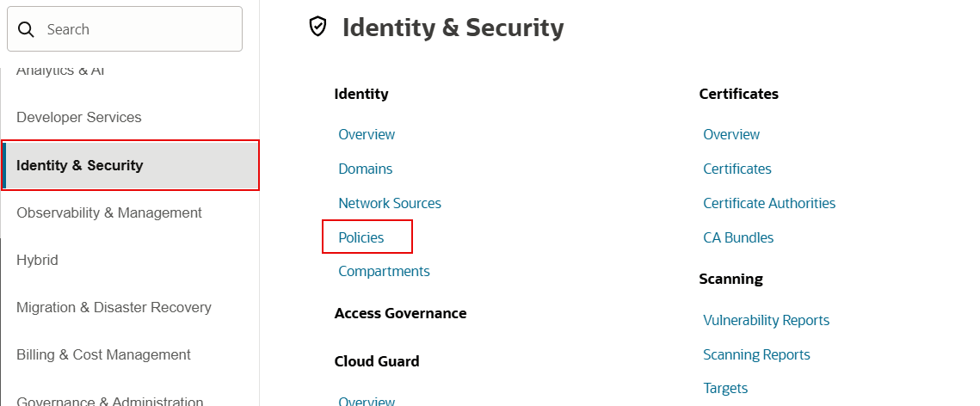The image size is (980, 406).
Task: Open the Scanning Reports link
Action: [756, 354]
